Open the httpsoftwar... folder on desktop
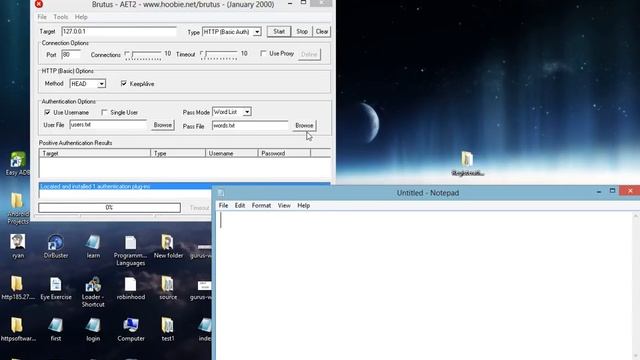The height and width of the screenshot is (360, 640). [x=18, y=330]
